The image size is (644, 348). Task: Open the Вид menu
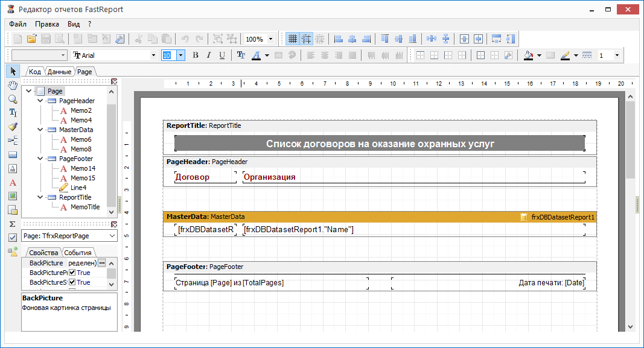click(x=74, y=24)
